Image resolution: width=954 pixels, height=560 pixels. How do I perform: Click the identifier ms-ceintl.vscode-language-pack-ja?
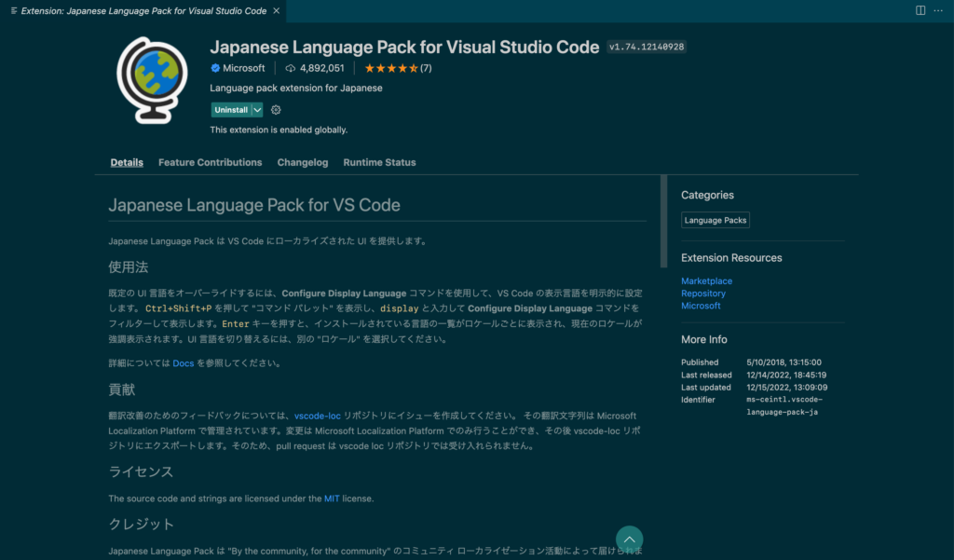[x=784, y=406]
